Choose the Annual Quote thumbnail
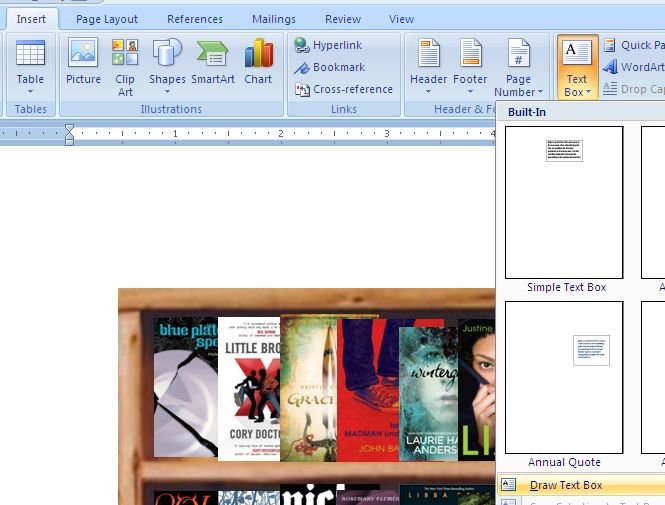This screenshot has width=665, height=505. [564, 377]
